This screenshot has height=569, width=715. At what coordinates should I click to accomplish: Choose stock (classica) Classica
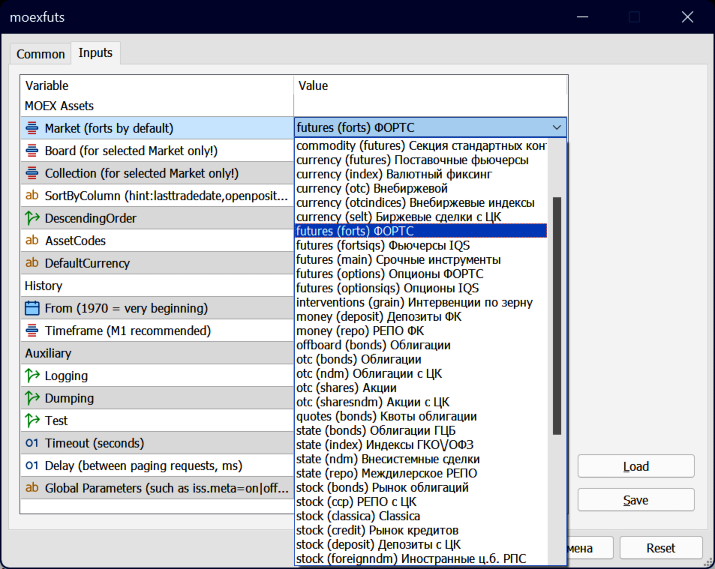(x=421, y=516)
